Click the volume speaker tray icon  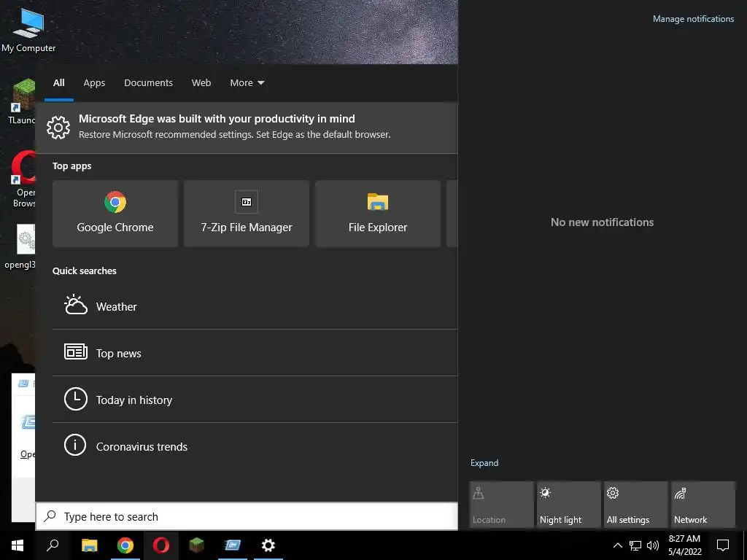pos(653,545)
